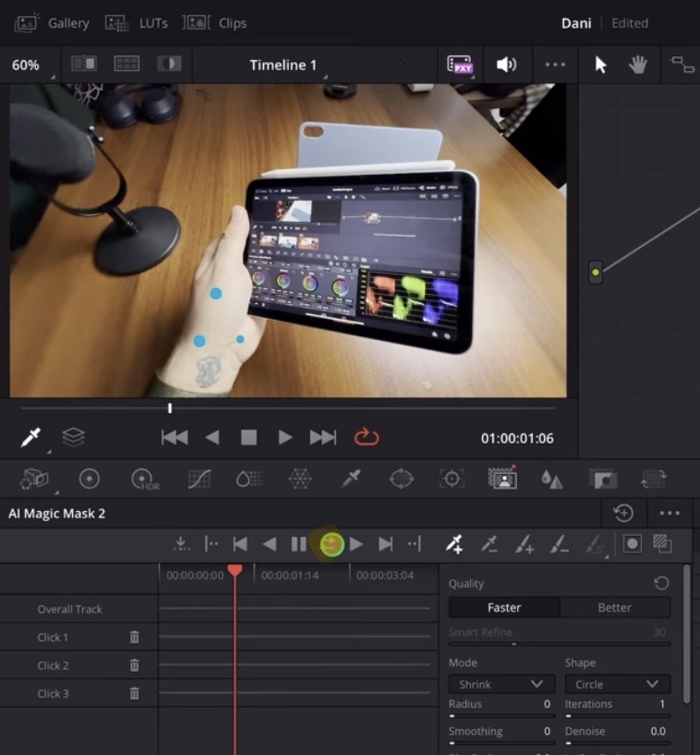Click the viewer scrubber bar playhead

click(x=170, y=408)
